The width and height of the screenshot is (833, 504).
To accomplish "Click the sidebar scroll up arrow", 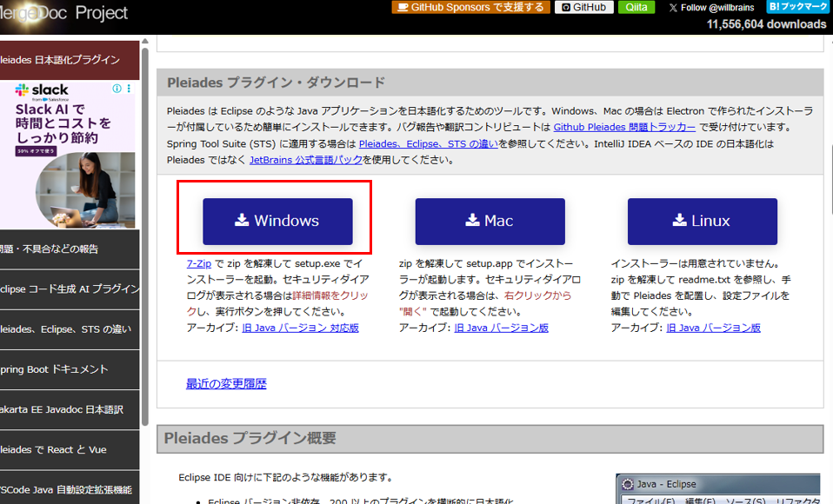I will pos(145,42).
